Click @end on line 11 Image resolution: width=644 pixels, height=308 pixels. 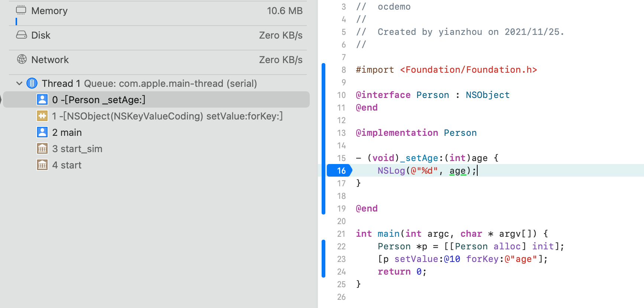[367, 108]
